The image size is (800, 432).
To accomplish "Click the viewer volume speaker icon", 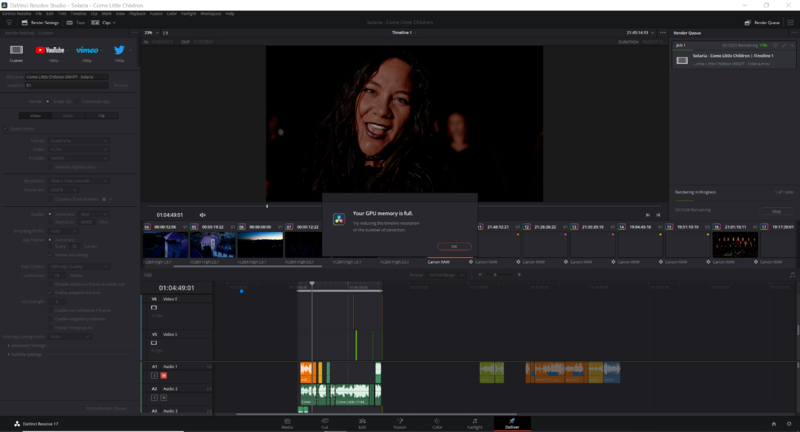I will (x=203, y=214).
